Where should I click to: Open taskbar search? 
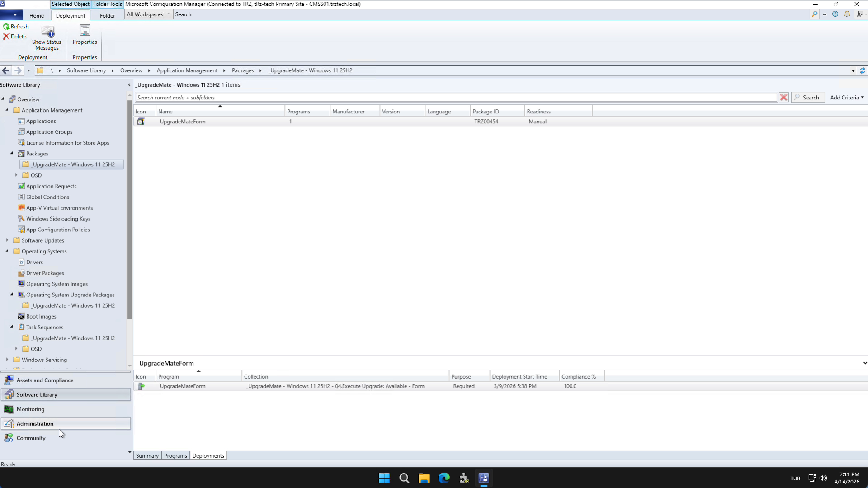click(404, 478)
